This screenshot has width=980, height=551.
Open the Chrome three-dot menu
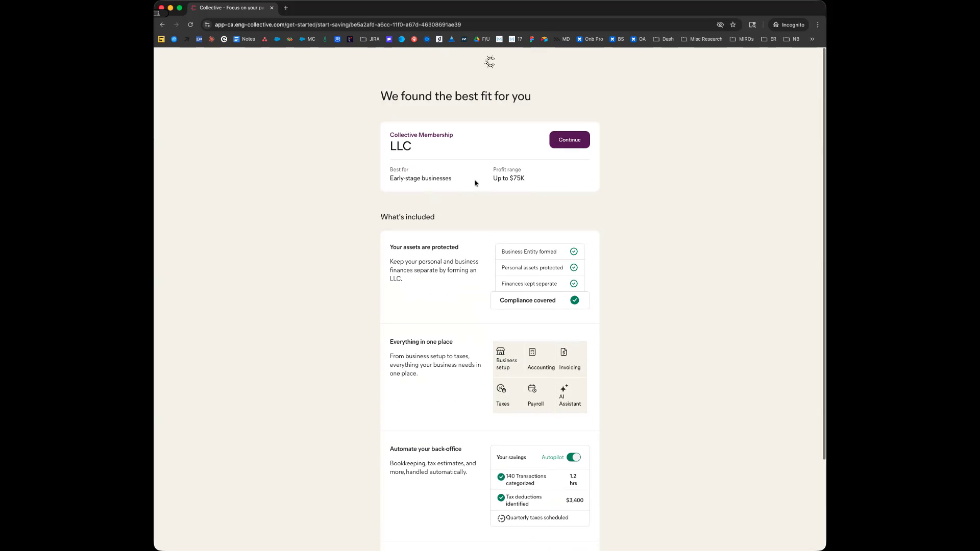click(818, 24)
